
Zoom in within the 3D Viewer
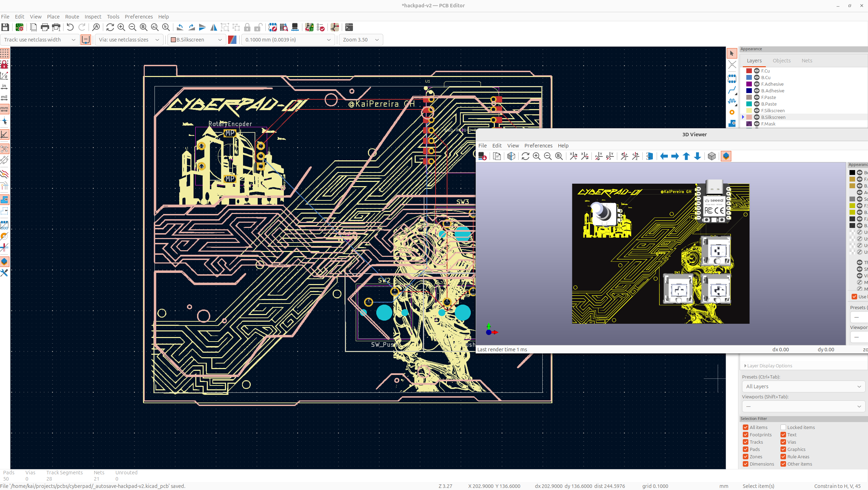(537, 156)
